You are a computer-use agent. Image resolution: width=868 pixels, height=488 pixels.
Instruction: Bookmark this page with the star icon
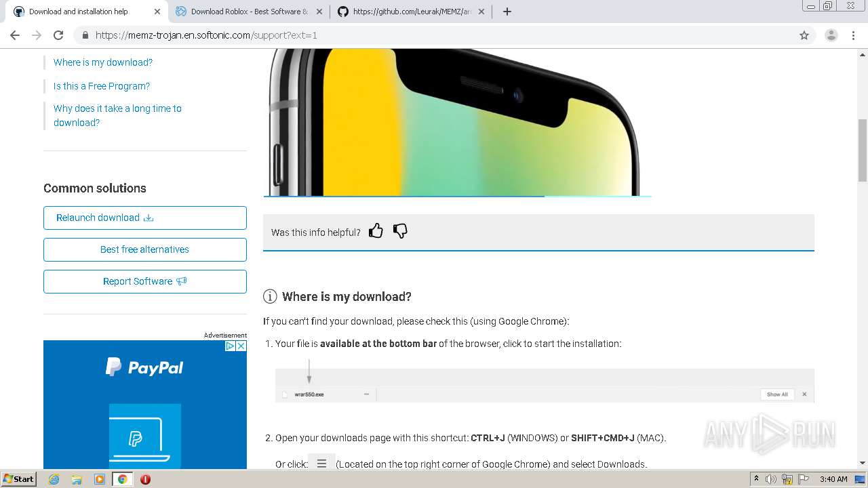pos(804,35)
